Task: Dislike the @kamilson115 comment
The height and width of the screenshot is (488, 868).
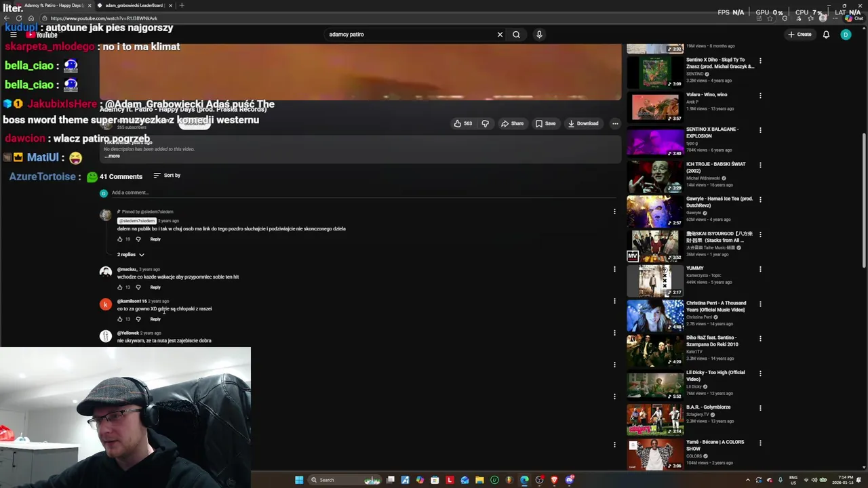Action: pos(138,319)
